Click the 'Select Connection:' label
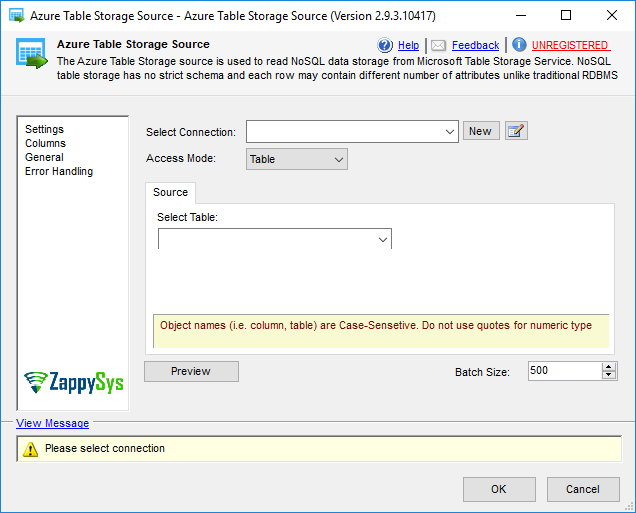This screenshot has height=513, width=636. [191, 132]
